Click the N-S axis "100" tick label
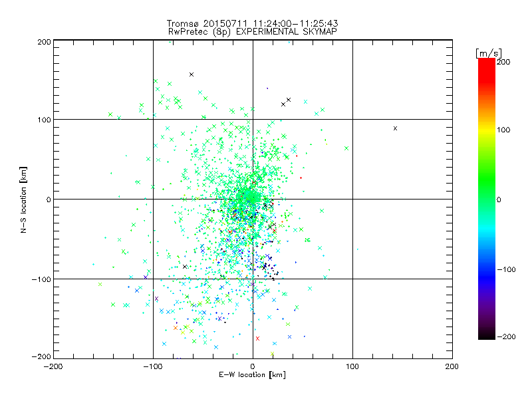 [44, 120]
